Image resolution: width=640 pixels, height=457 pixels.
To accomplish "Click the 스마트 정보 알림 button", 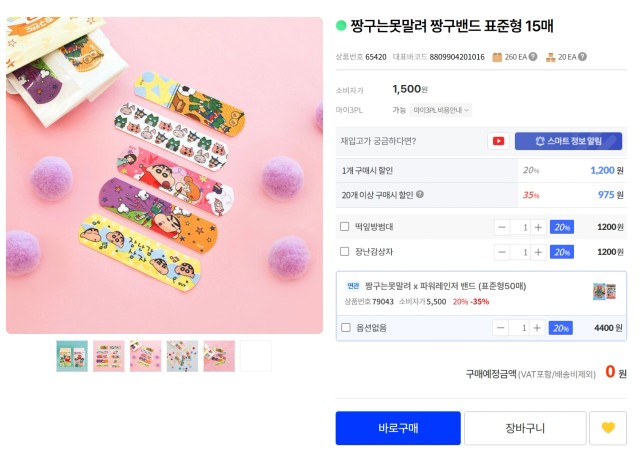I will click(568, 141).
